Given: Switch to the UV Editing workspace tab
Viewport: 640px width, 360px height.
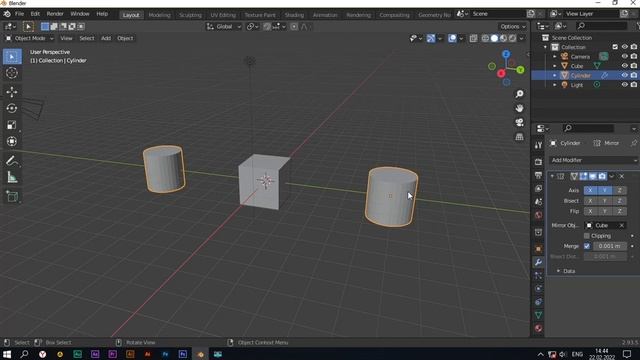Looking at the screenshot, I should click(223, 15).
